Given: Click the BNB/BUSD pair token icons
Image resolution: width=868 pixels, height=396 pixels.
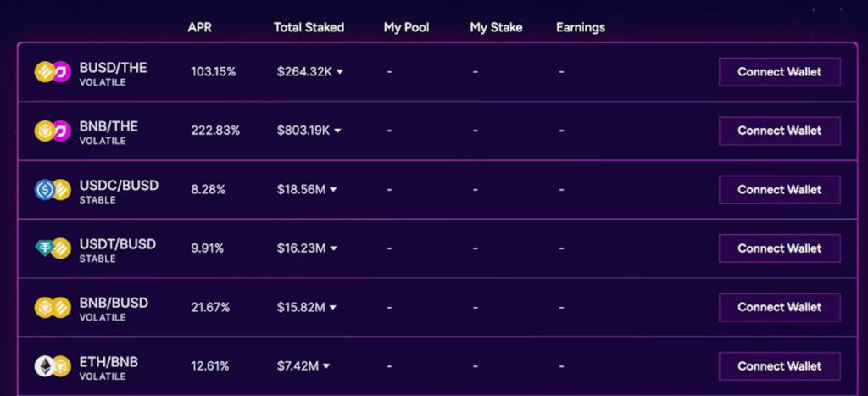Looking at the screenshot, I should click(53, 307).
